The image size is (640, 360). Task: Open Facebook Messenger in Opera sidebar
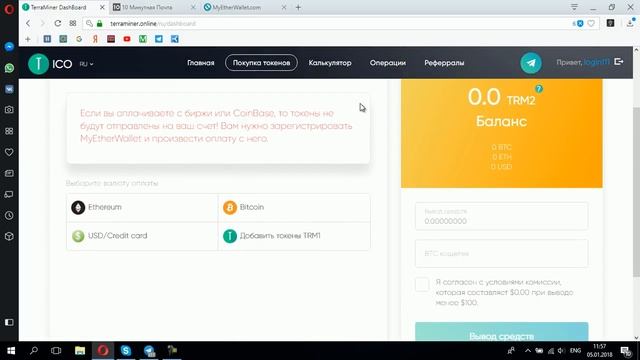(x=9, y=47)
